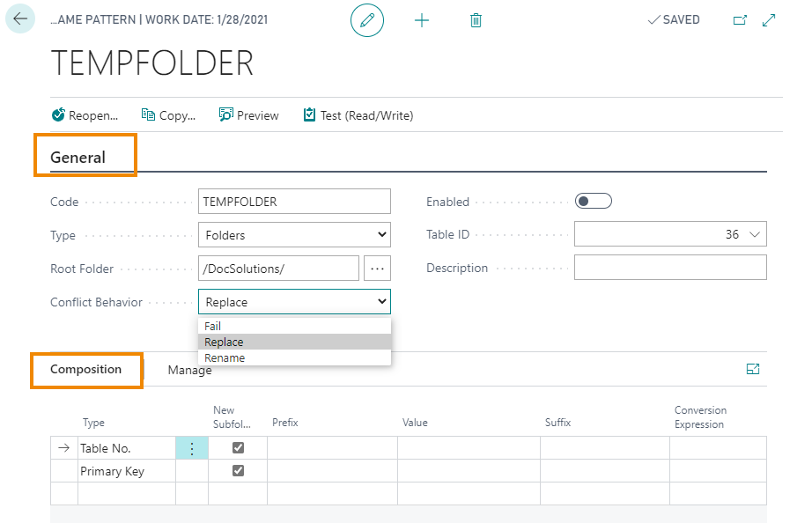Uncheck New Subfolder for Table No. row
The height and width of the screenshot is (523, 812).
click(x=238, y=448)
